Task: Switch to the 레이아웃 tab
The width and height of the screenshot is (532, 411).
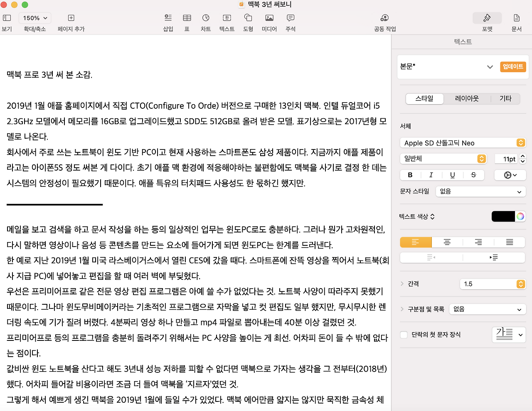Action: pos(467,98)
